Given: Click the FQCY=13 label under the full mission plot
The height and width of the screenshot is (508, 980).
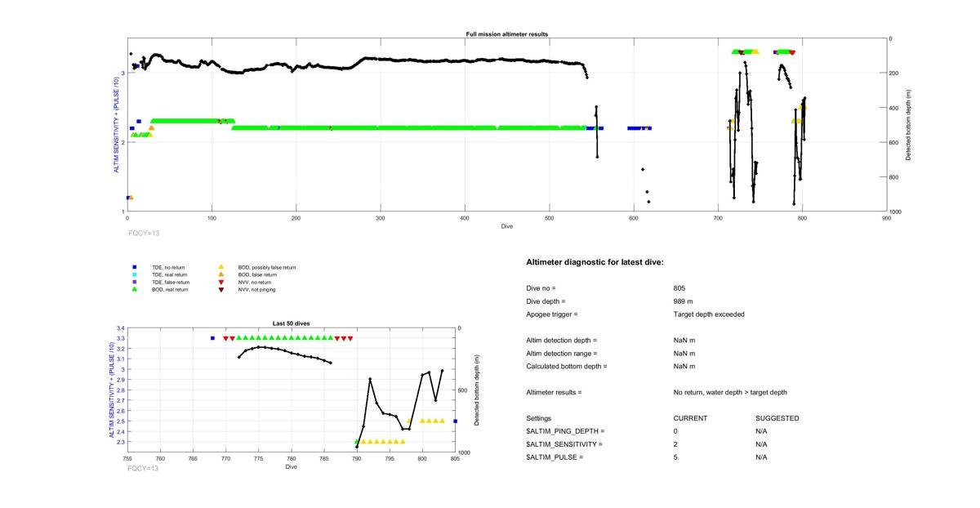Looking at the screenshot, I should point(143,233).
